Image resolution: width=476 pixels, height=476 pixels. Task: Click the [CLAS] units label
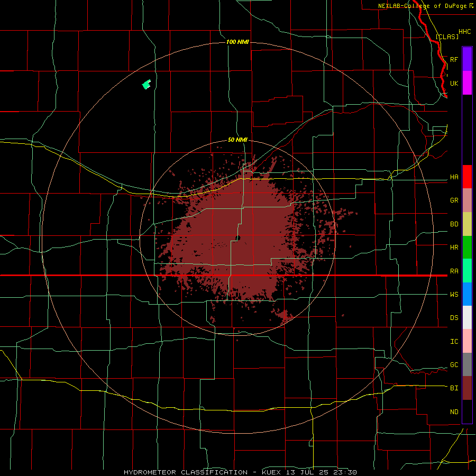click(447, 36)
